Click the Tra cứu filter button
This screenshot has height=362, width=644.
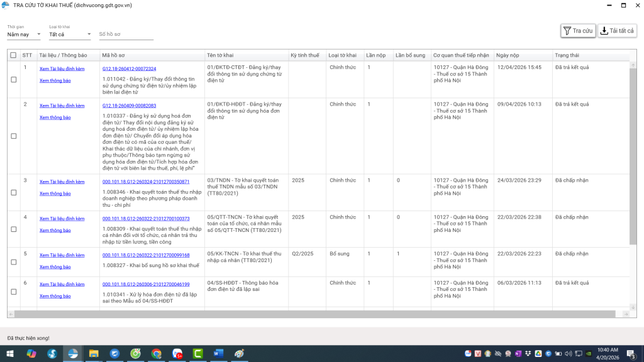(x=578, y=31)
